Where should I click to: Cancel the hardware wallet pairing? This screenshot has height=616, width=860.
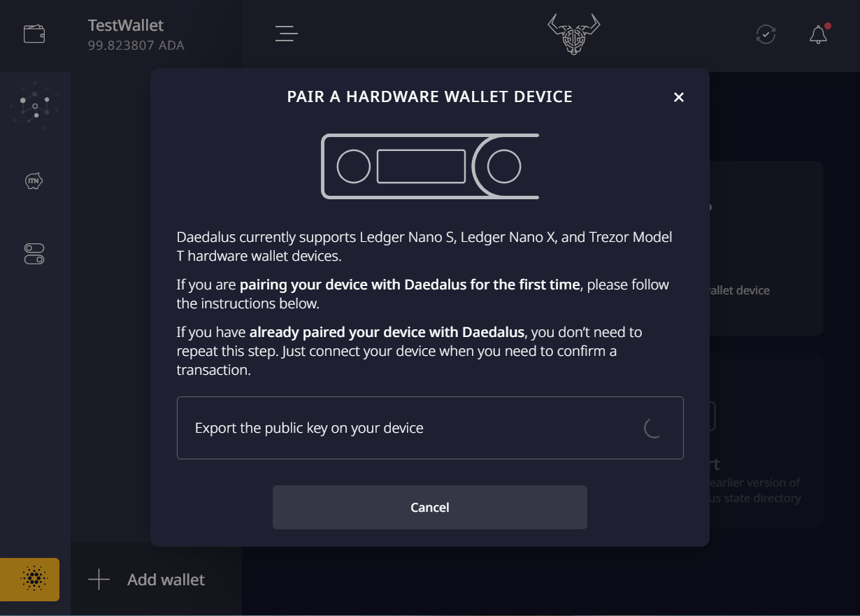pyautogui.click(x=429, y=507)
